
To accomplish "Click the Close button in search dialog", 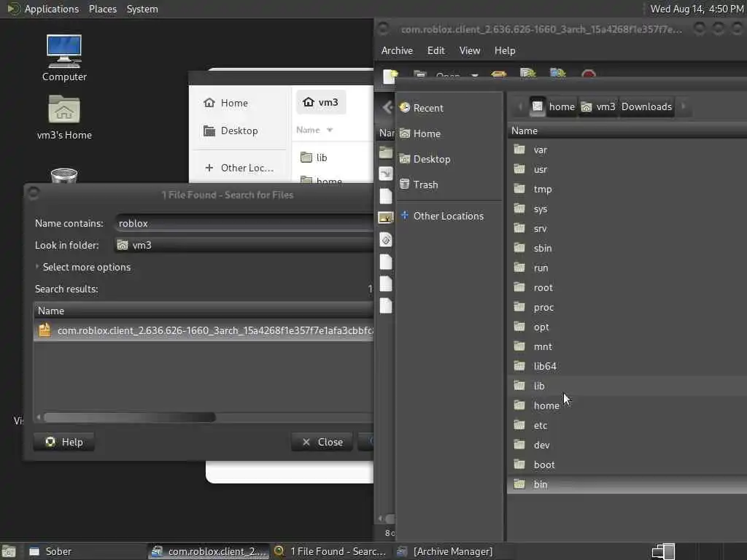I will pos(322,442).
